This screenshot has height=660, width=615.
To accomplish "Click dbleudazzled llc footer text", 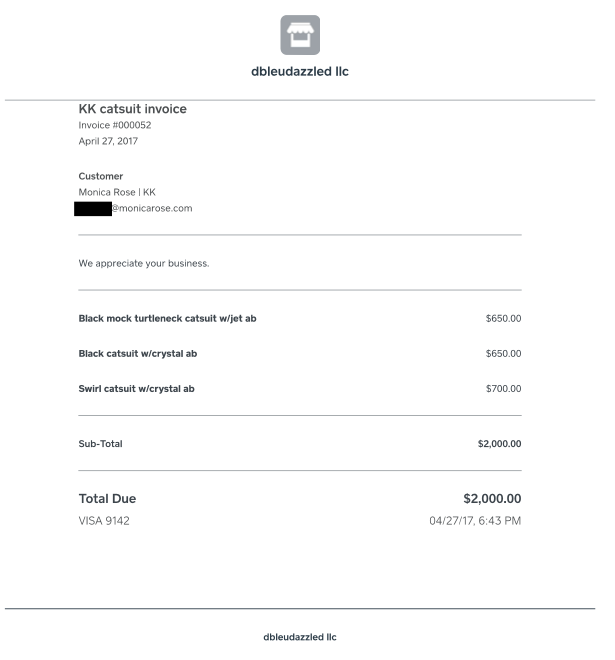I will pos(300,637).
